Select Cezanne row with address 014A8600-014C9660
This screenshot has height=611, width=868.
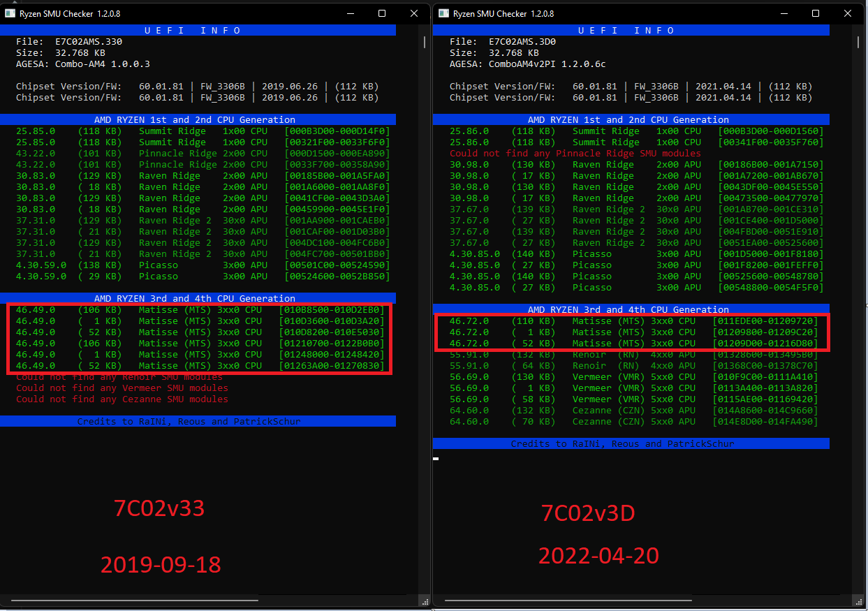click(x=634, y=411)
